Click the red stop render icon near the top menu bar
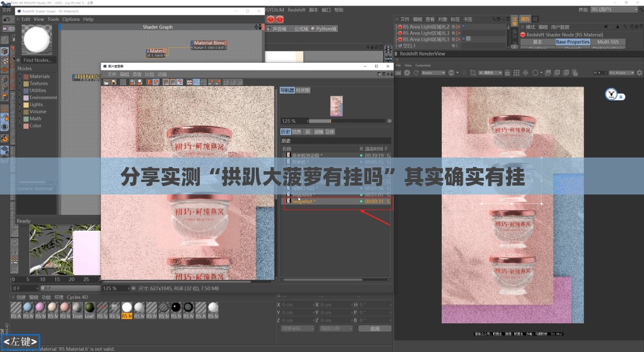This screenshot has width=644, height=352. (x=271, y=19)
